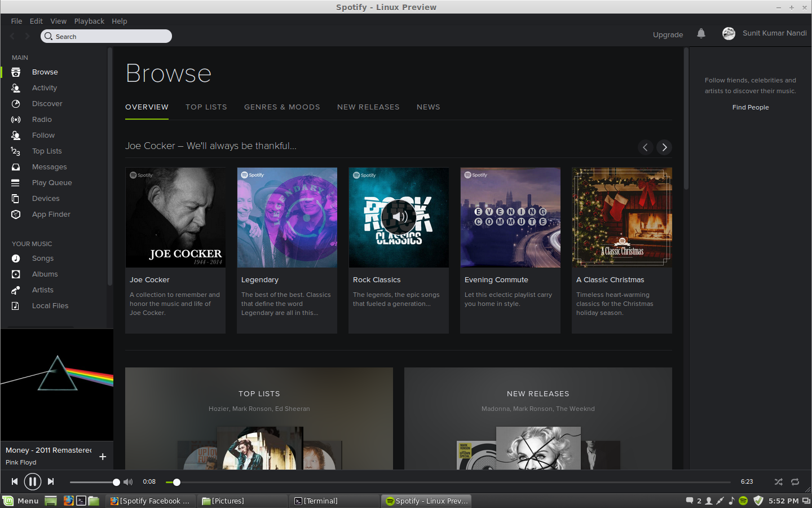Switch to Spotify Facebook browser window
This screenshot has width=812, height=508.
(x=151, y=501)
